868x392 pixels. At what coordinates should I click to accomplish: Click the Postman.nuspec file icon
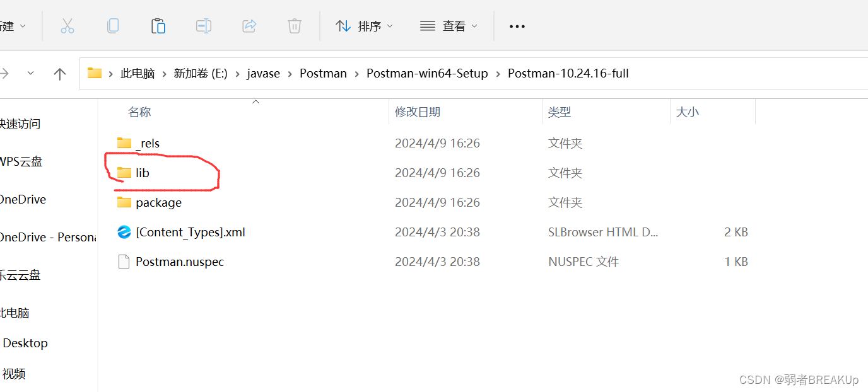124,262
